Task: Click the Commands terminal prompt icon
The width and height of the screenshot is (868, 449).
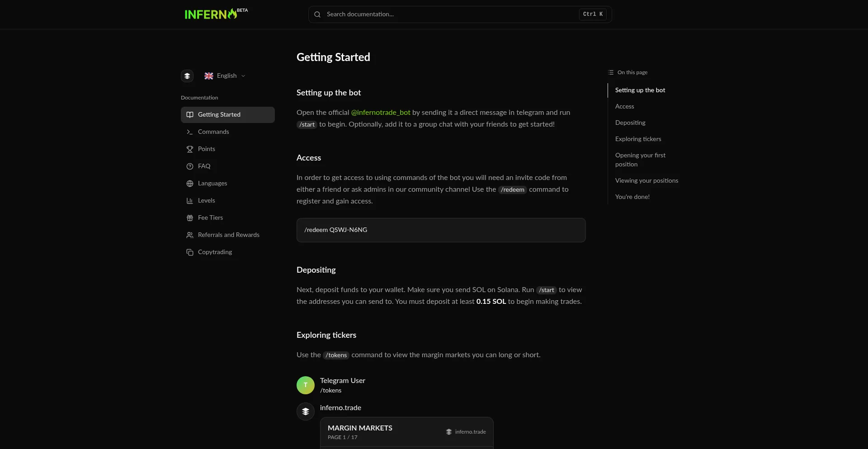Action: (190, 132)
